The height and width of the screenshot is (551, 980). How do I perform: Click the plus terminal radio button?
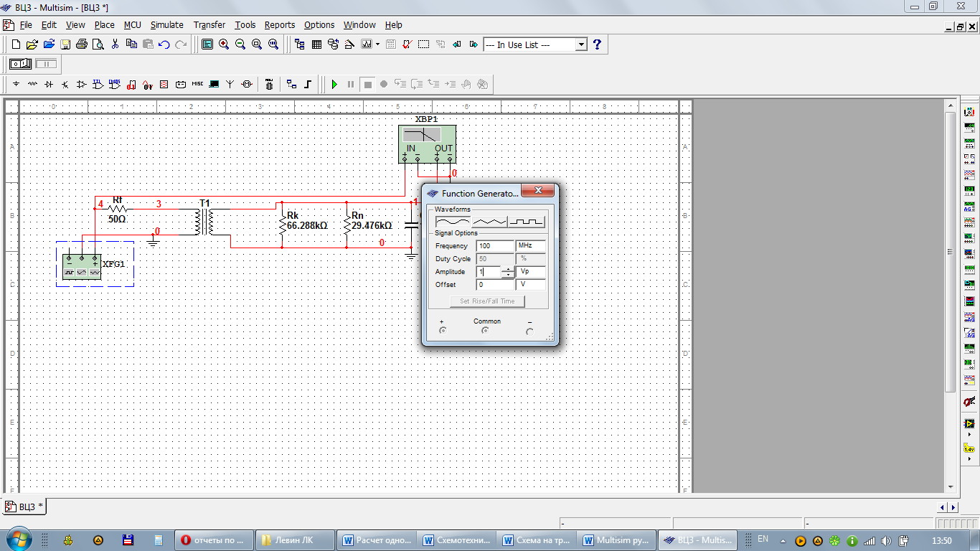pos(442,331)
